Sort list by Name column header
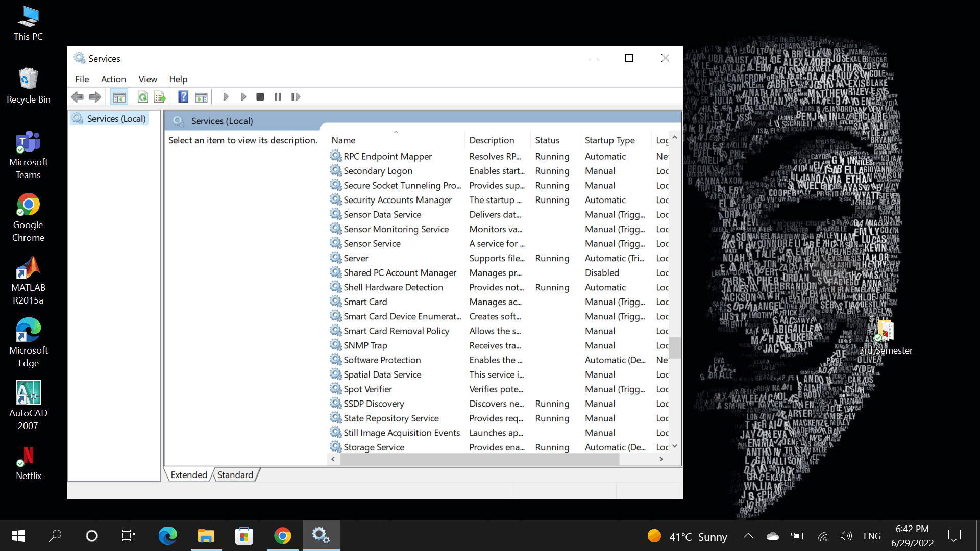 (x=344, y=140)
